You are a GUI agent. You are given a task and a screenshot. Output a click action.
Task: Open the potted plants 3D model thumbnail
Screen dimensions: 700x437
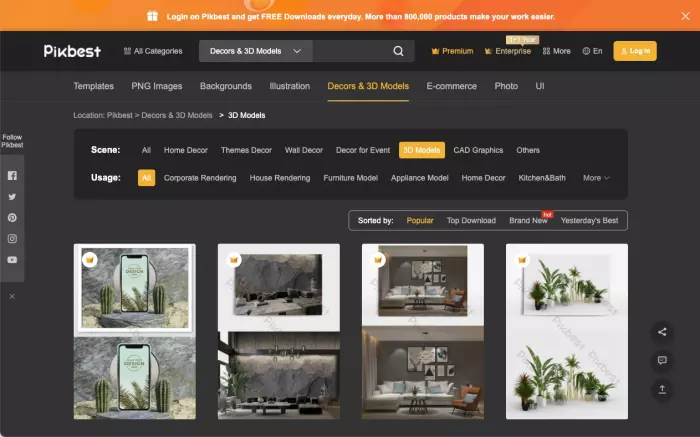click(x=567, y=331)
